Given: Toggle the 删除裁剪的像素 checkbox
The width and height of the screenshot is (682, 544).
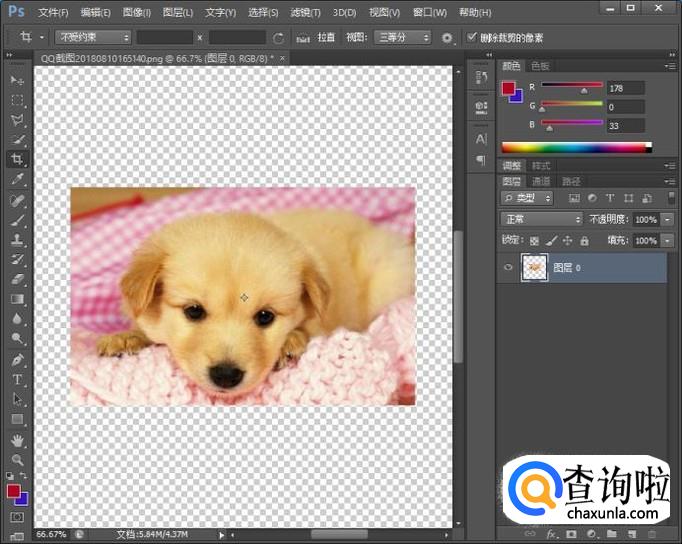Looking at the screenshot, I should pos(472,38).
